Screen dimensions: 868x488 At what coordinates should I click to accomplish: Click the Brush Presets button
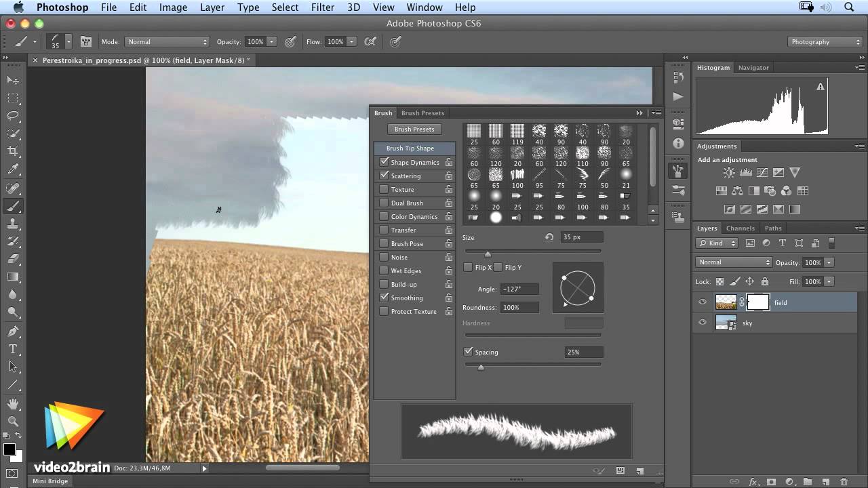click(x=414, y=129)
